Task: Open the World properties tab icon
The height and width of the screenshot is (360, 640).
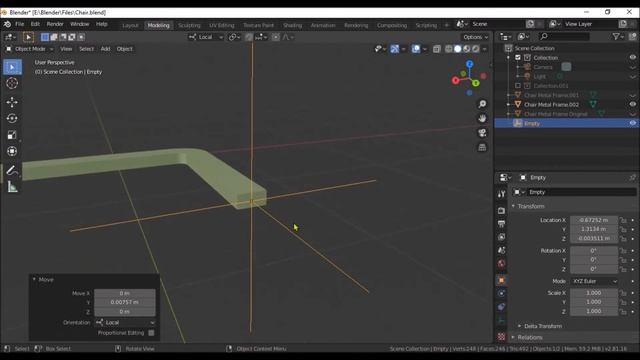Action: [501, 263]
